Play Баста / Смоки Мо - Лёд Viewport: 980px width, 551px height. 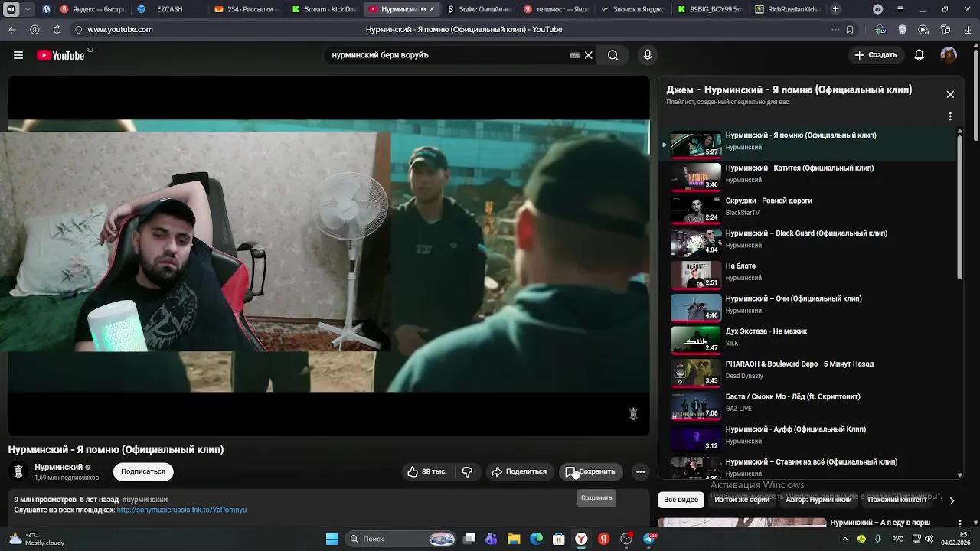coord(808,404)
